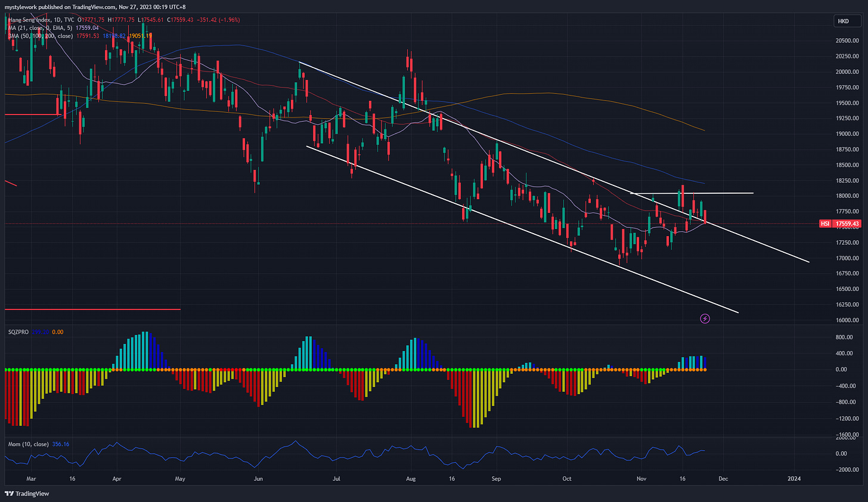Viewport: 868px width, 502px height.
Task: Select the 3MA (50, 100, 200, close) legend
Action: point(39,36)
